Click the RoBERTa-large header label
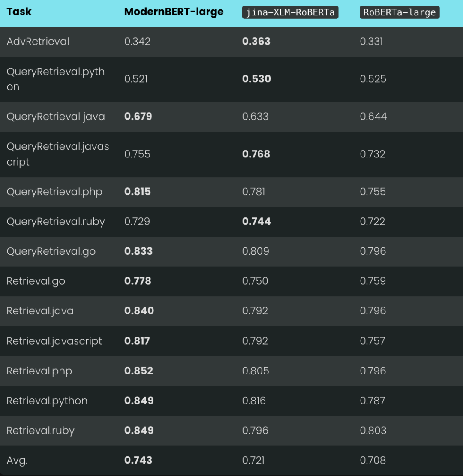Screen dimensions: 463x476 pos(399,12)
